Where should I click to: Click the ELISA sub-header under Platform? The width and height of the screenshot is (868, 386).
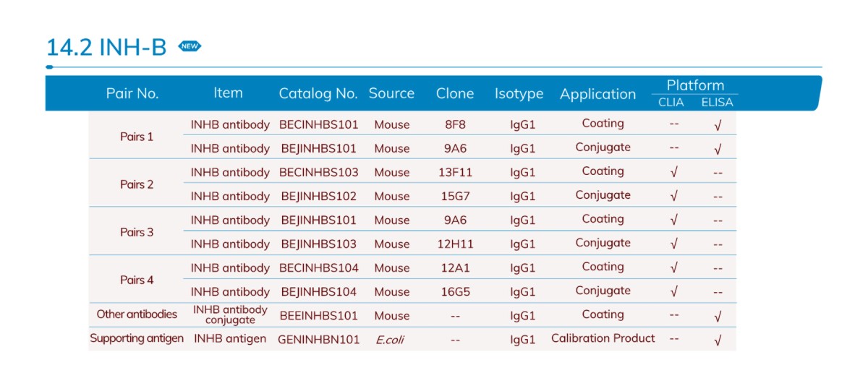717,103
